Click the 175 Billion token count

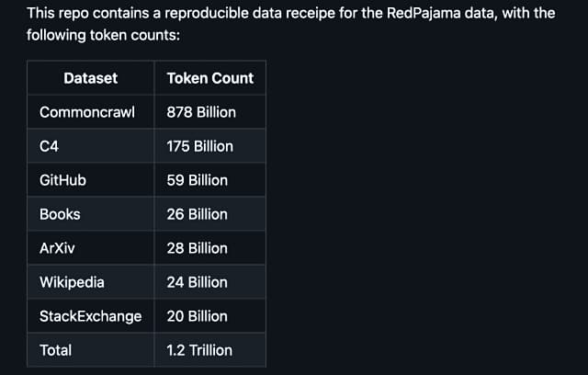[200, 146]
